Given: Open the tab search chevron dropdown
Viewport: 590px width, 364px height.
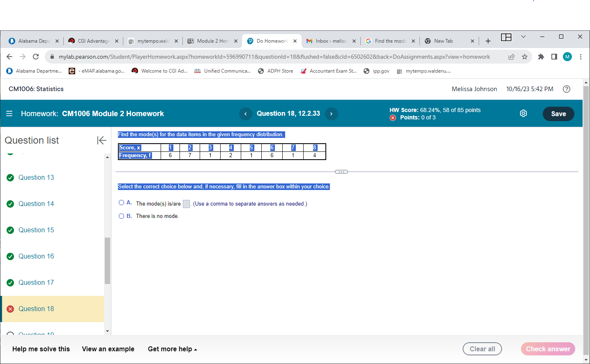Looking at the screenshot, I should [x=523, y=37].
